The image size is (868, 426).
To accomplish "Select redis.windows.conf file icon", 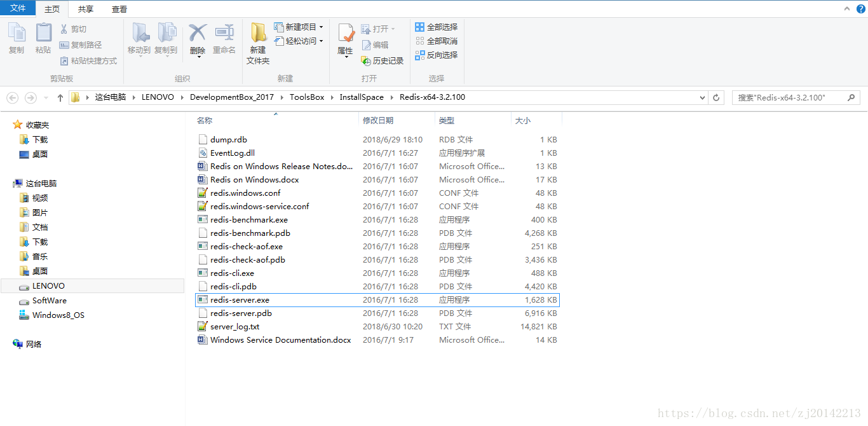I will tap(203, 193).
